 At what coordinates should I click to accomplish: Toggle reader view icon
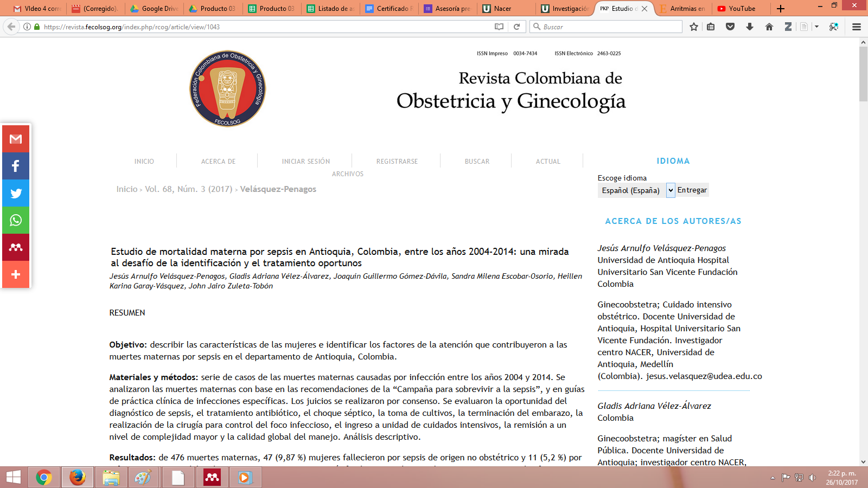click(x=499, y=27)
